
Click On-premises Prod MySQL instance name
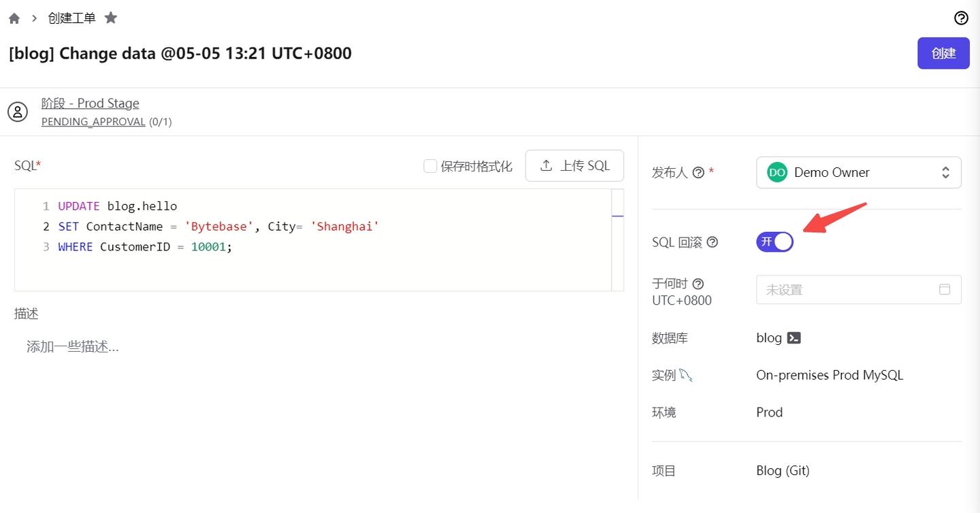(x=830, y=376)
